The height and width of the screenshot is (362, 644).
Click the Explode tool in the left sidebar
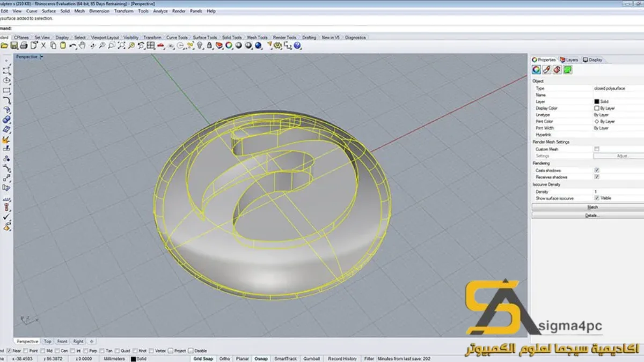6,139
